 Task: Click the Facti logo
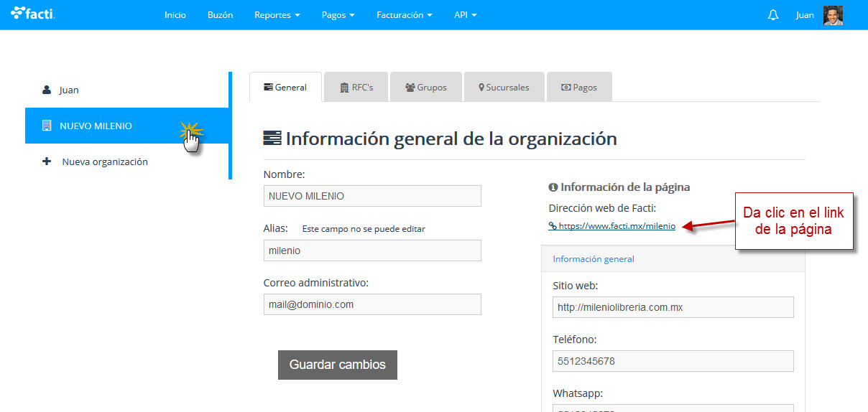[33, 13]
